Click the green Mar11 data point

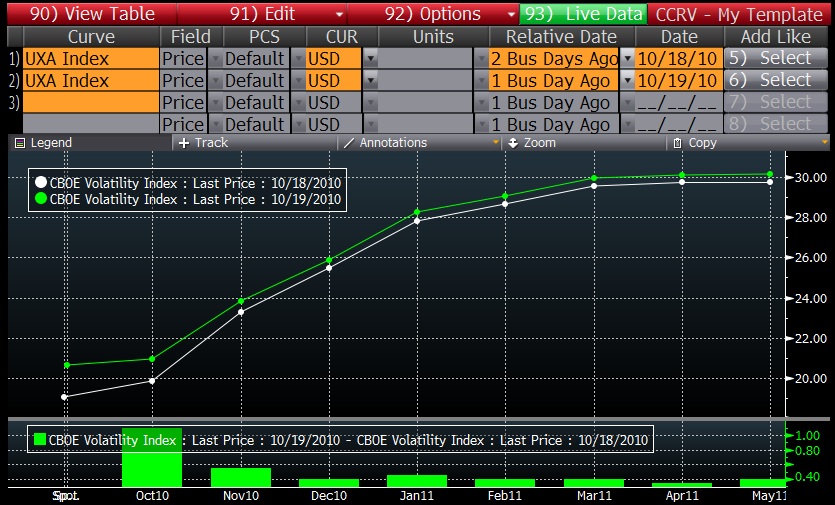tap(594, 178)
